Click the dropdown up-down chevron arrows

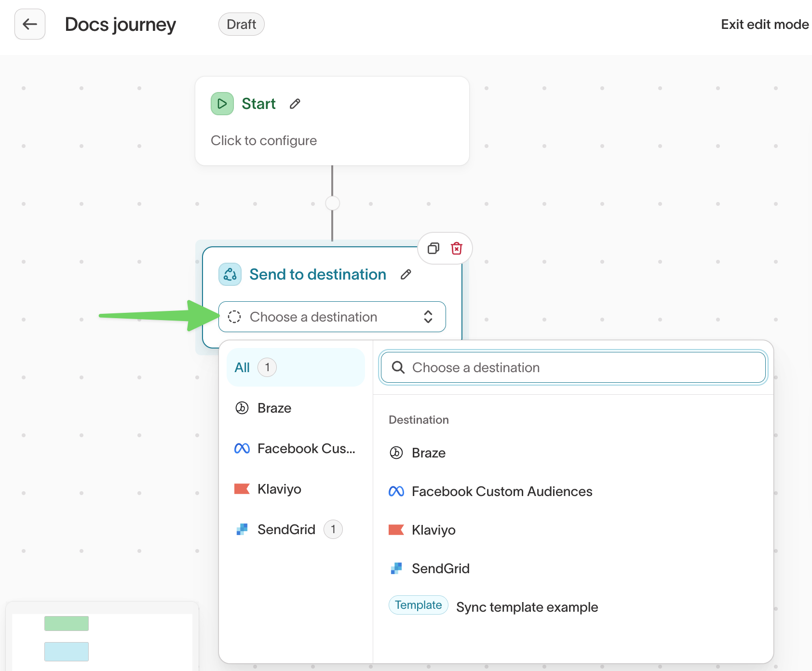pyautogui.click(x=428, y=317)
